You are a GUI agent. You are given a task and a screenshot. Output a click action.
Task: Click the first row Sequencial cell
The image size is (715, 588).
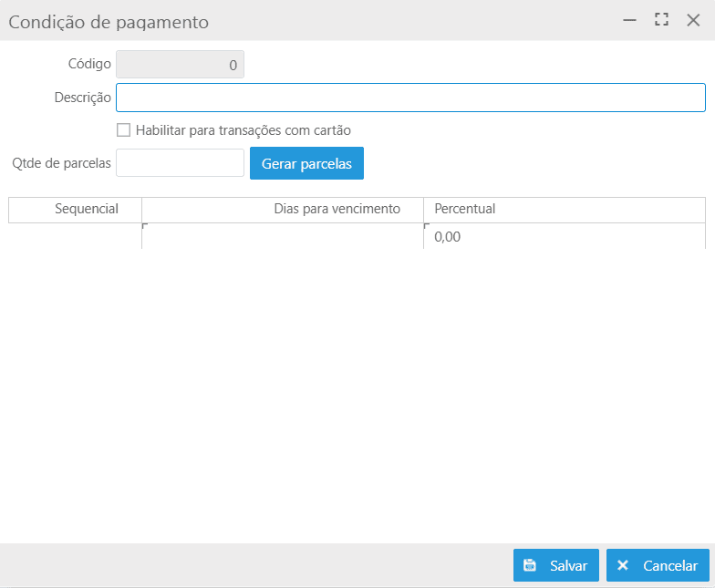click(x=76, y=237)
